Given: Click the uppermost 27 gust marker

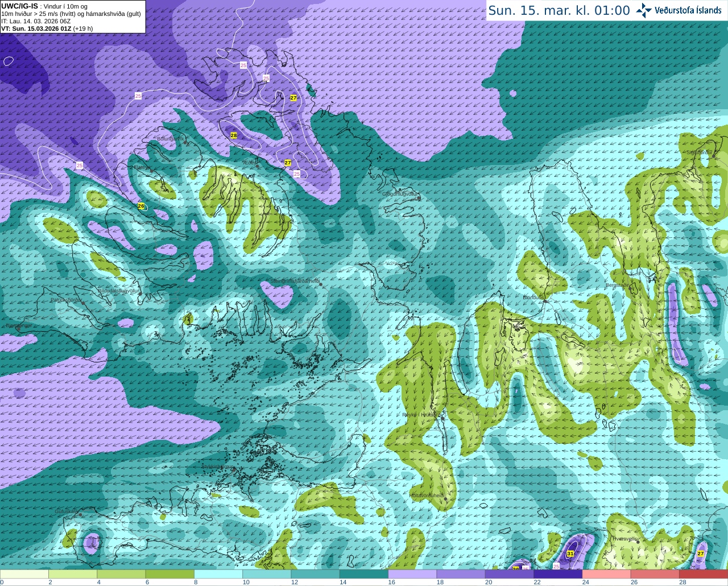Looking at the screenshot, I should 293,98.
